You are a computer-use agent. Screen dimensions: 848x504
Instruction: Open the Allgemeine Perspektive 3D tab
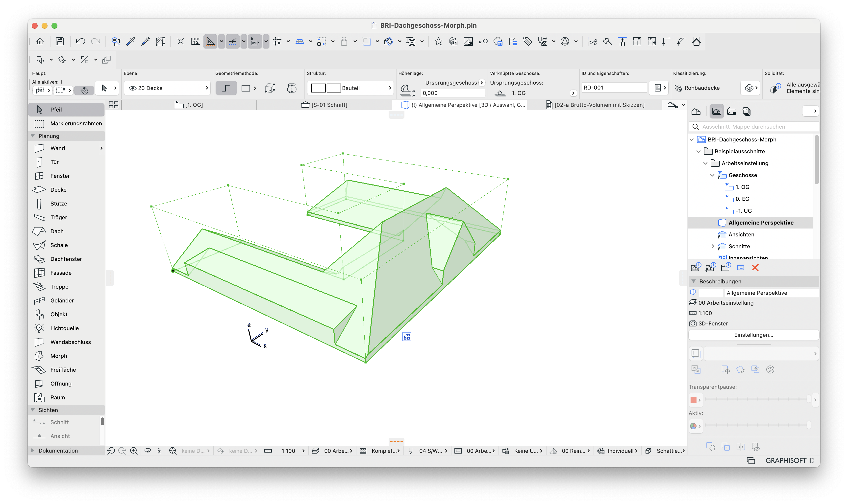[460, 105]
